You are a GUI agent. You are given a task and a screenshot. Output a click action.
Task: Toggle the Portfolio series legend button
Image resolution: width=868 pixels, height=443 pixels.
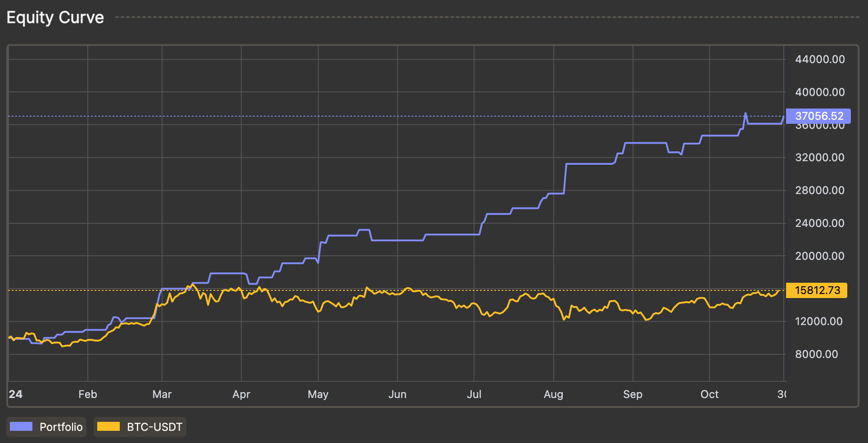coord(46,427)
